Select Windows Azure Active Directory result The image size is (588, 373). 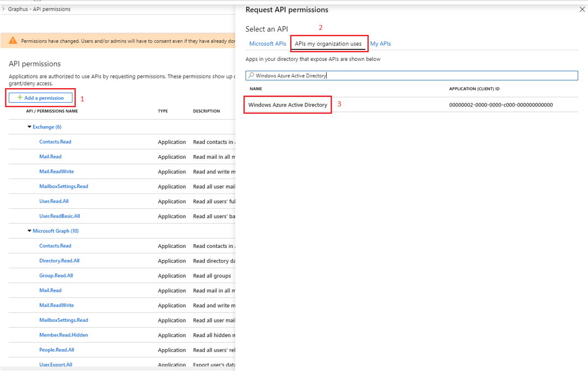click(x=287, y=105)
